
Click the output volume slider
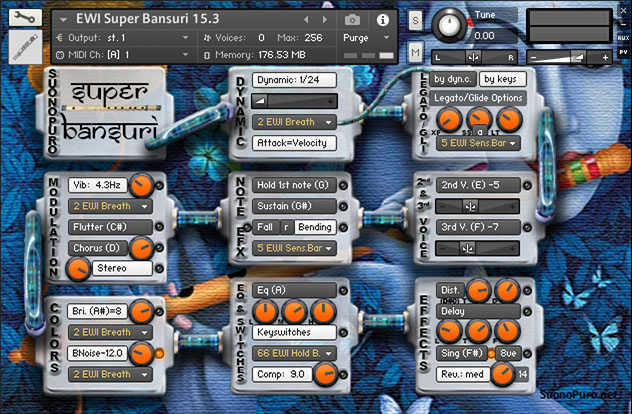click(x=569, y=57)
